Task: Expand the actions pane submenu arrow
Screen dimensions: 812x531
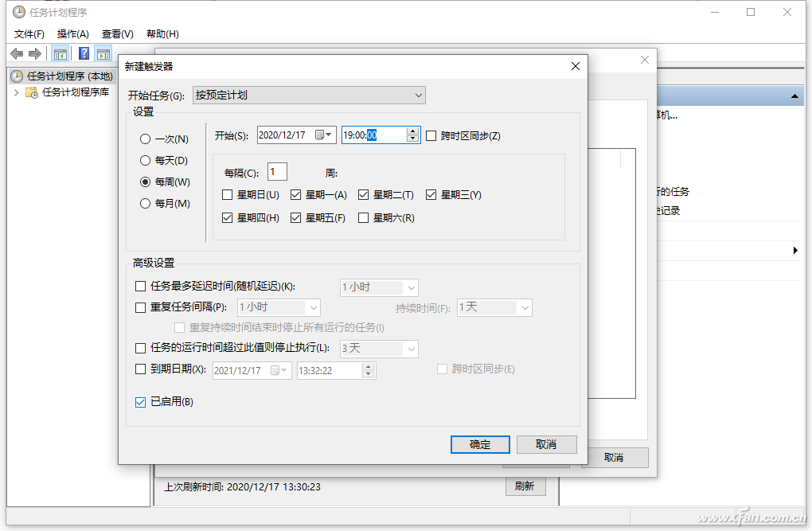Action: coord(795,251)
